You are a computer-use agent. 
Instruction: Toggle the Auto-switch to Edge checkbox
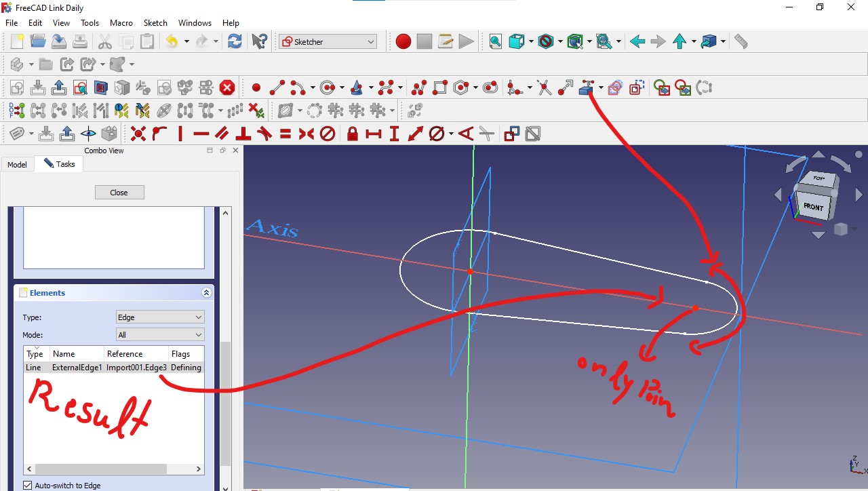28,485
